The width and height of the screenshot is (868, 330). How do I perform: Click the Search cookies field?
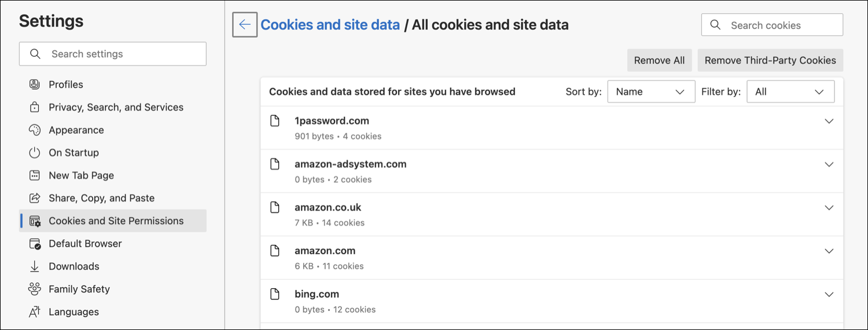pyautogui.click(x=772, y=25)
